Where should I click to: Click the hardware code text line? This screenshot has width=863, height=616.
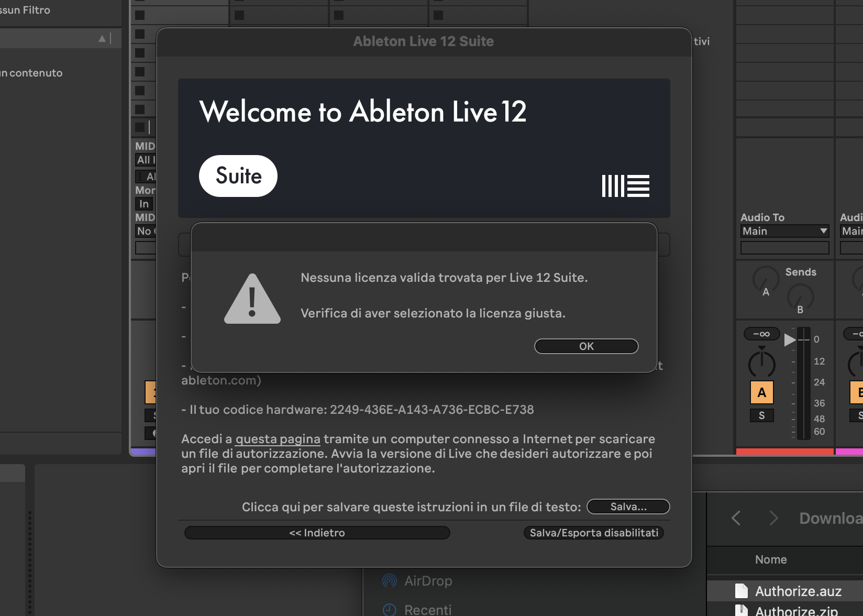click(x=358, y=410)
